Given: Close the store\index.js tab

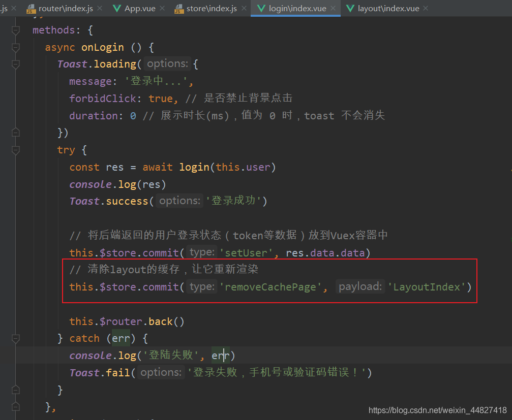Looking at the screenshot, I should [244, 9].
